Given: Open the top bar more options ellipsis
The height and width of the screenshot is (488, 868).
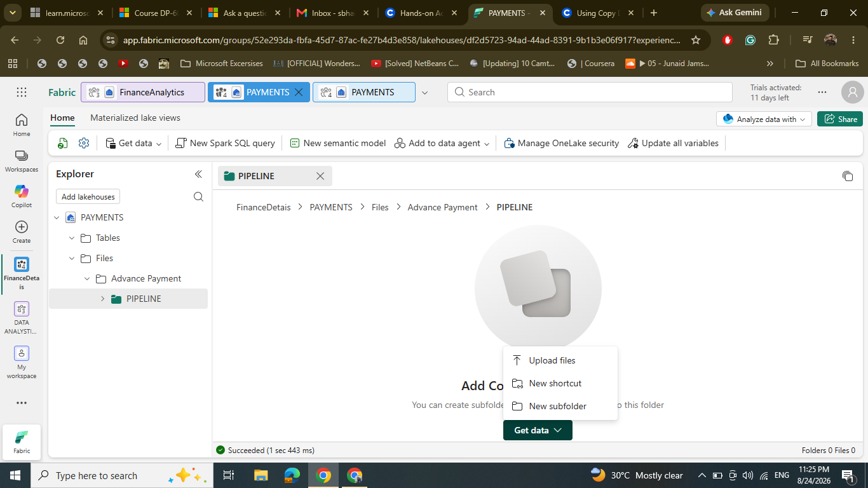Looking at the screenshot, I should click(x=822, y=92).
